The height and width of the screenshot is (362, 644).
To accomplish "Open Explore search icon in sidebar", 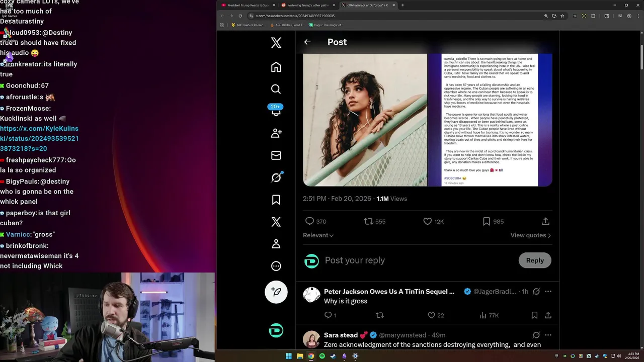I will [x=276, y=89].
